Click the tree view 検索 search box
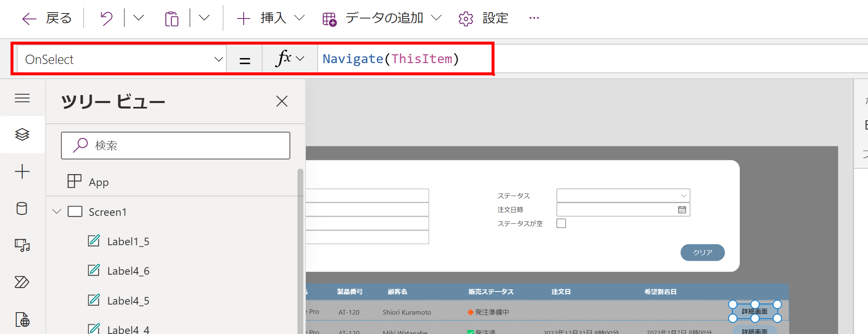This screenshot has height=334, width=868. point(176,146)
